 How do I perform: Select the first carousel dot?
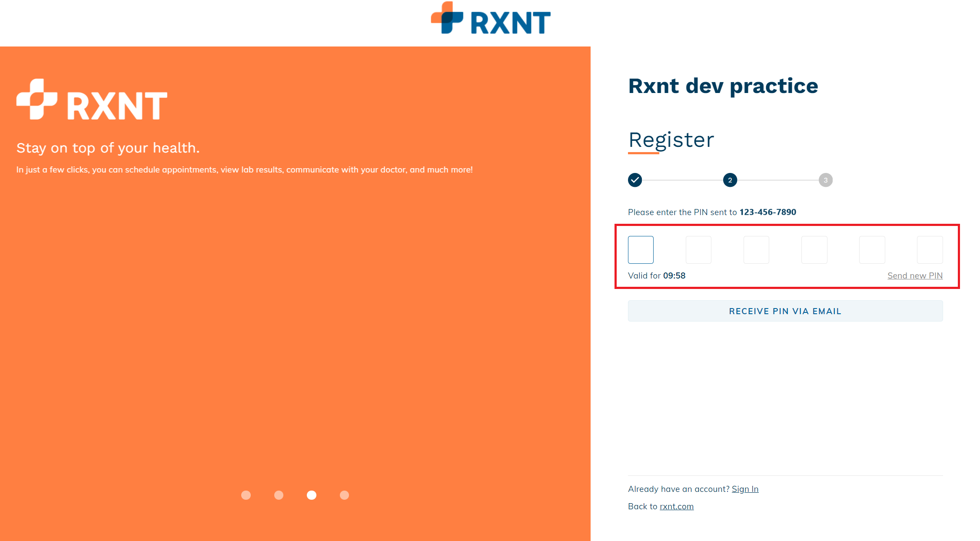coord(246,495)
